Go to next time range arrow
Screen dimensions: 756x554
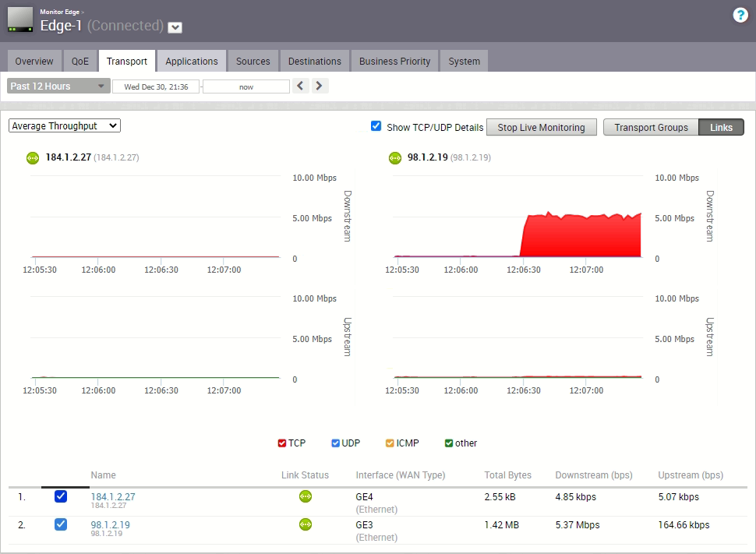[x=320, y=86]
